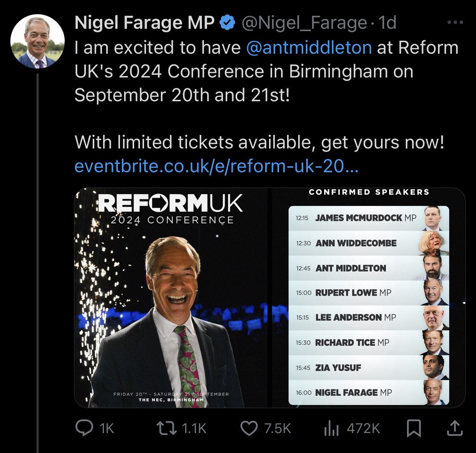Open the eventbrite.co.uk ticket link
The height and width of the screenshot is (453, 476).
click(217, 166)
